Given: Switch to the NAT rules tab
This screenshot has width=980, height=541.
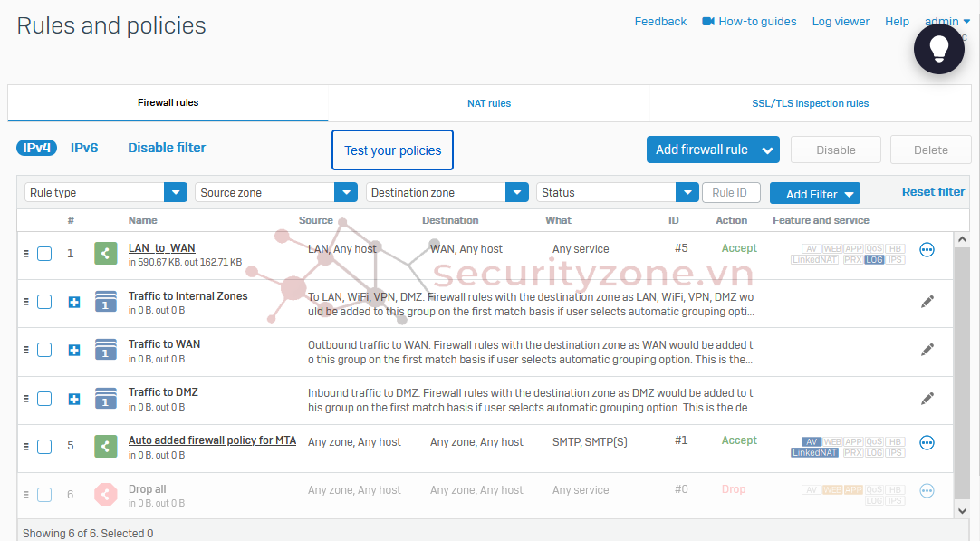Looking at the screenshot, I should click(489, 103).
